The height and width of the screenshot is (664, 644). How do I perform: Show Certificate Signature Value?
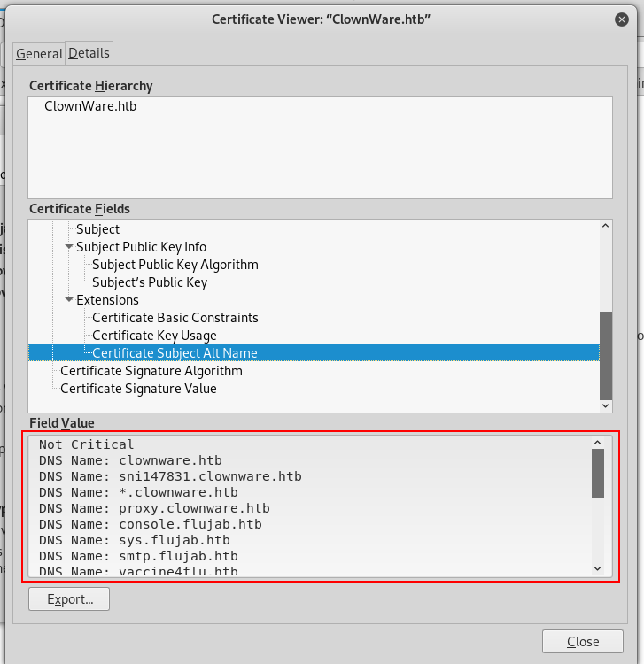click(x=138, y=389)
